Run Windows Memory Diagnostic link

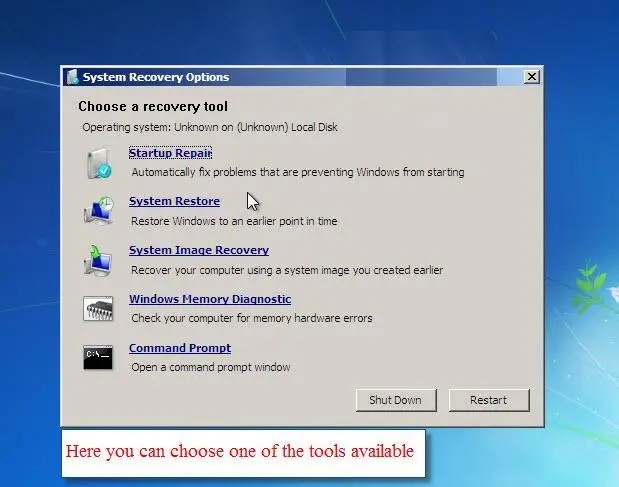tap(210, 299)
